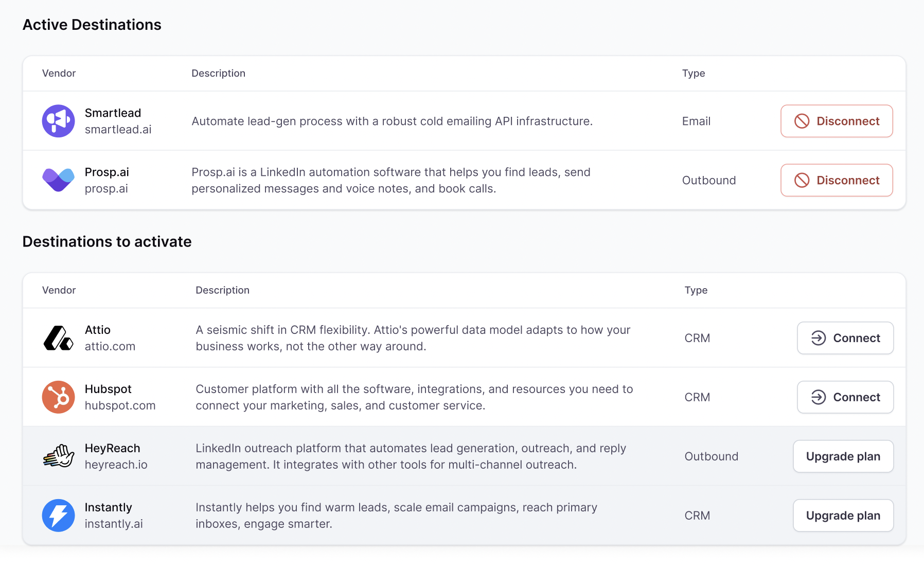
Task: Connect the Hubspot CRM destination
Action: [x=845, y=397]
